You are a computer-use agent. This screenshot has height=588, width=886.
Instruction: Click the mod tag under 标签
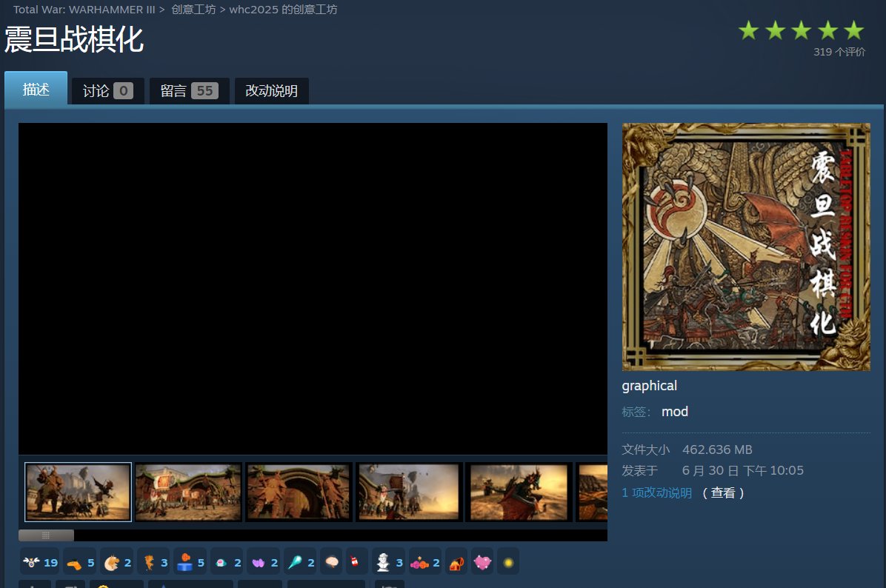(675, 411)
